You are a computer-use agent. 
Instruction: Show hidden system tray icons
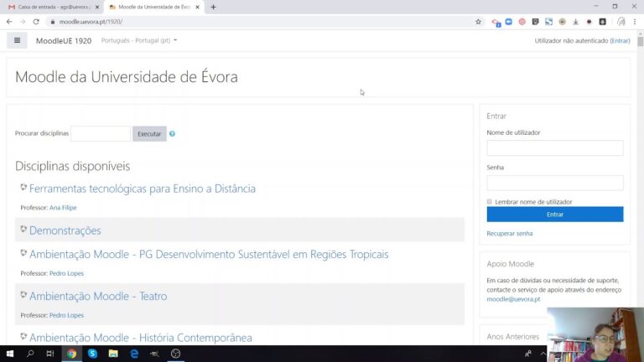point(543,354)
